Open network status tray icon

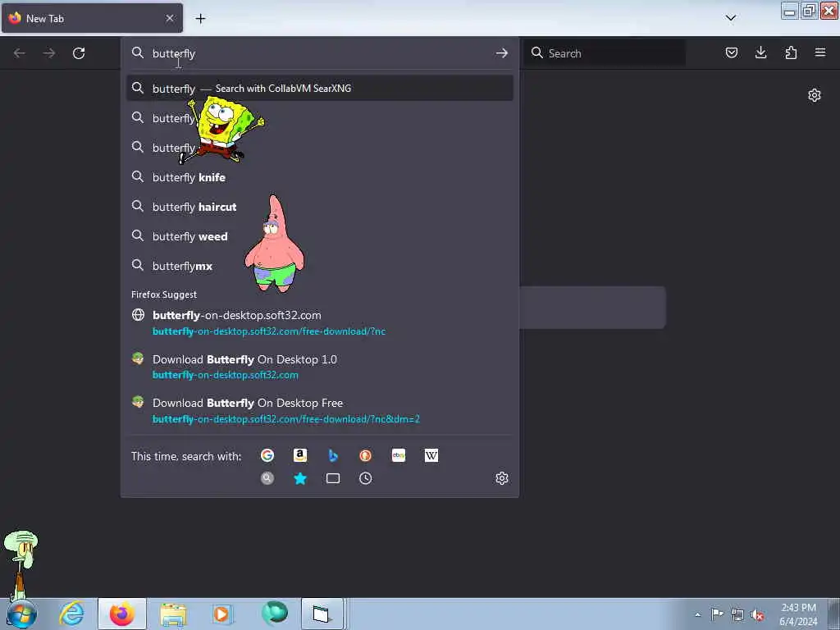737,614
